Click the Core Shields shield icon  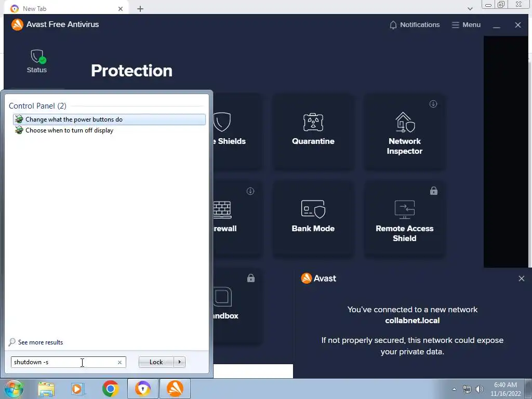click(222, 122)
